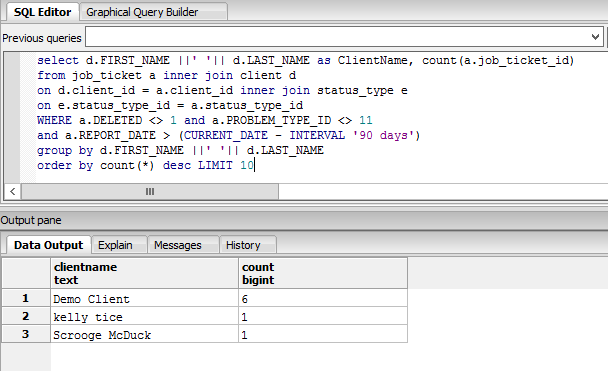
Task: Click the Previous queries label
Action: pyautogui.click(x=42, y=38)
